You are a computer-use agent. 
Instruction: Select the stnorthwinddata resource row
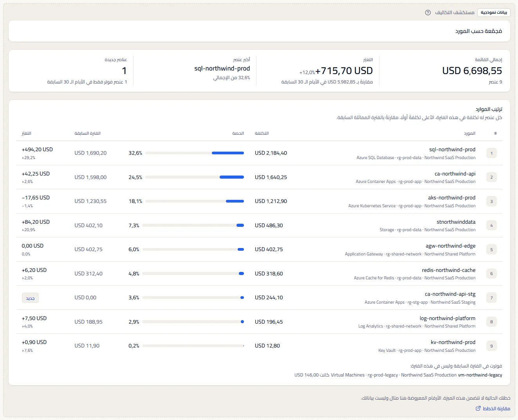(259, 225)
